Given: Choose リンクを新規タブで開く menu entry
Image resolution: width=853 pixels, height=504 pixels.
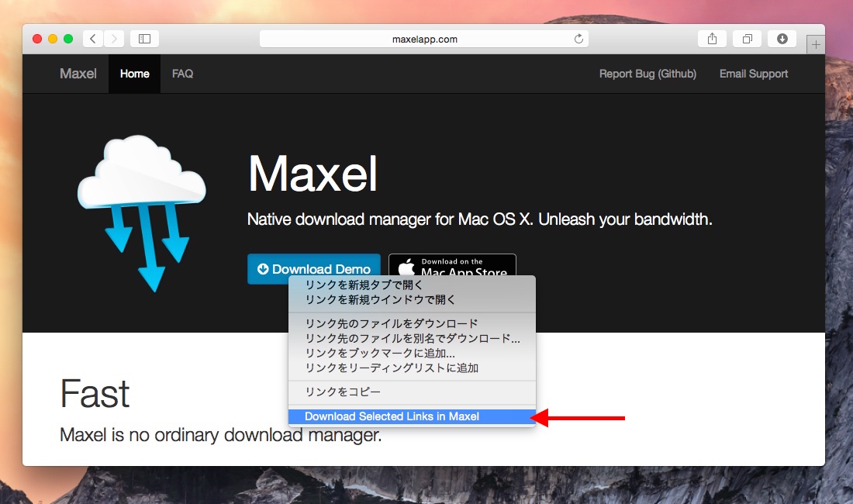Looking at the screenshot, I should (412, 285).
